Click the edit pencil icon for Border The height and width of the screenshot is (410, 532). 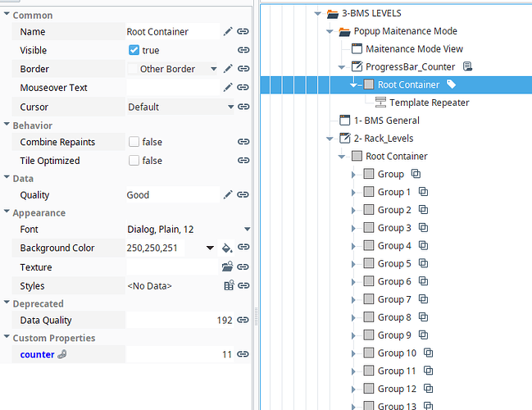228,69
